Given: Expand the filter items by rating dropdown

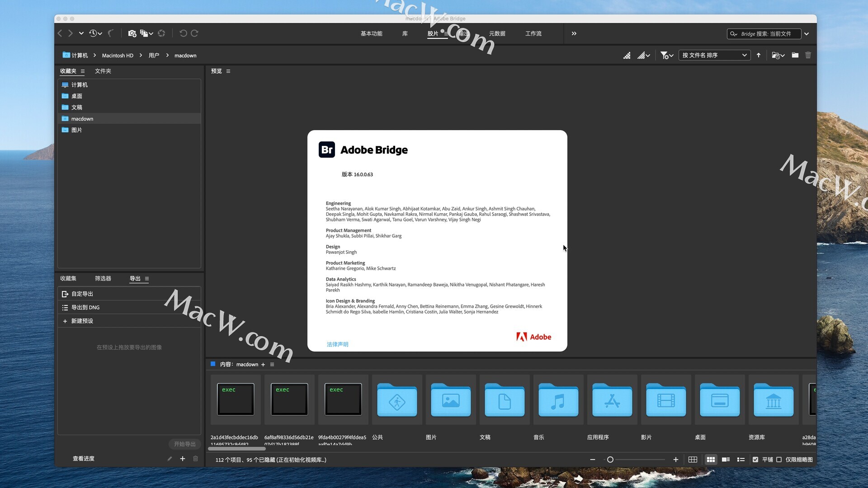Looking at the screenshot, I should coord(666,55).
